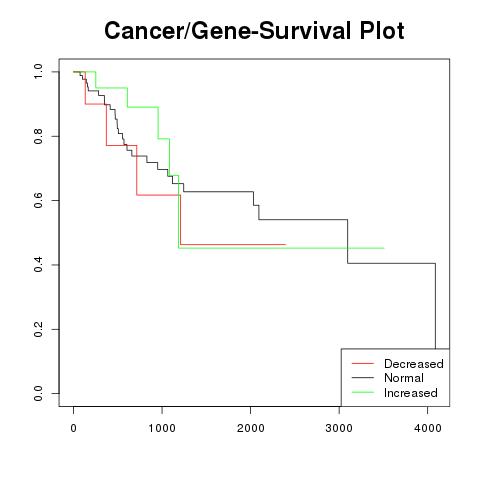
Task: Click the 3000 x-axis tick label
Action: click(339, 428)
